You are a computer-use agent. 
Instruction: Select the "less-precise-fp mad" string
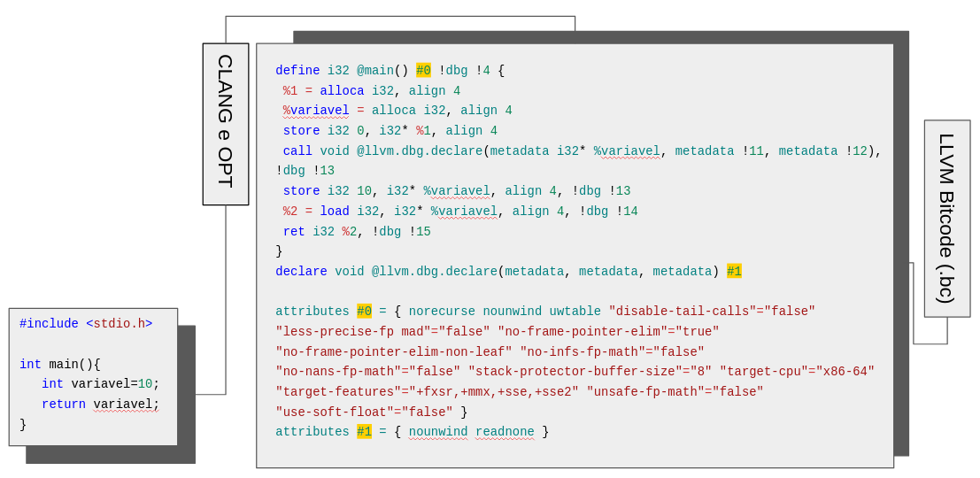point(353,331)
